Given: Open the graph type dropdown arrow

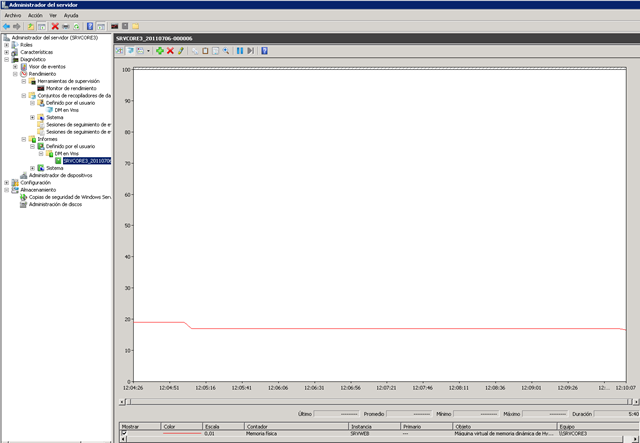Looking at the screenshot, I should click(148, 50).
